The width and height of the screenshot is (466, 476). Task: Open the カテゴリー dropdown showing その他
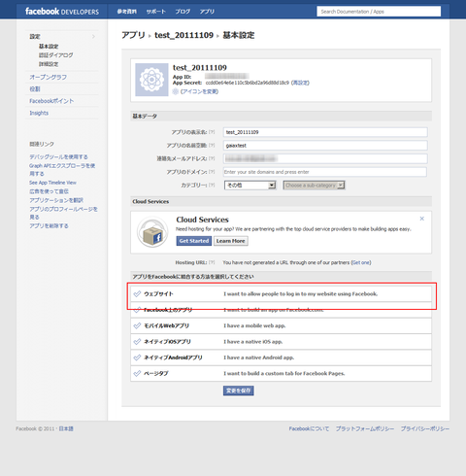click(250, 186)
